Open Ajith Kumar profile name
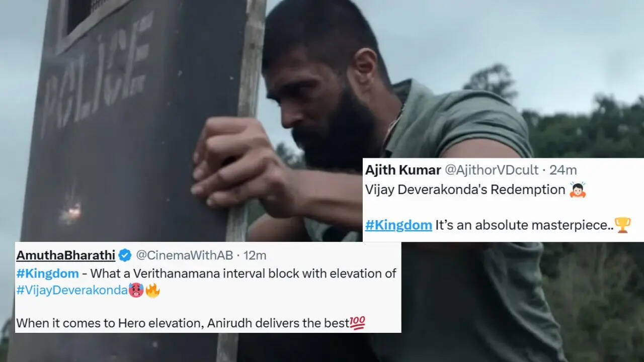 point(404,170)
